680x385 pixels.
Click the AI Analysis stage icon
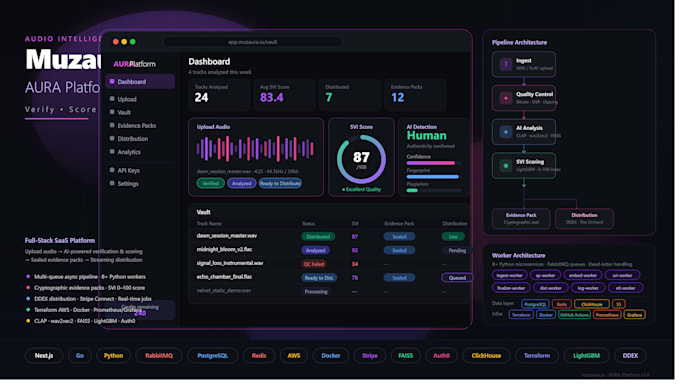pos(506,132)
